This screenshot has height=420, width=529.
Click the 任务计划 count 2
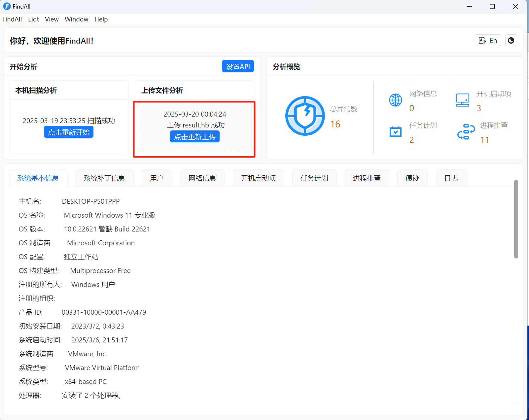411,140
